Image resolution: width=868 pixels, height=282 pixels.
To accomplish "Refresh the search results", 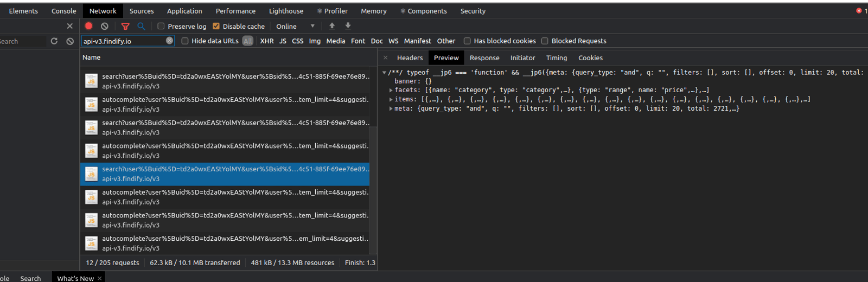I will coord(54,41).
